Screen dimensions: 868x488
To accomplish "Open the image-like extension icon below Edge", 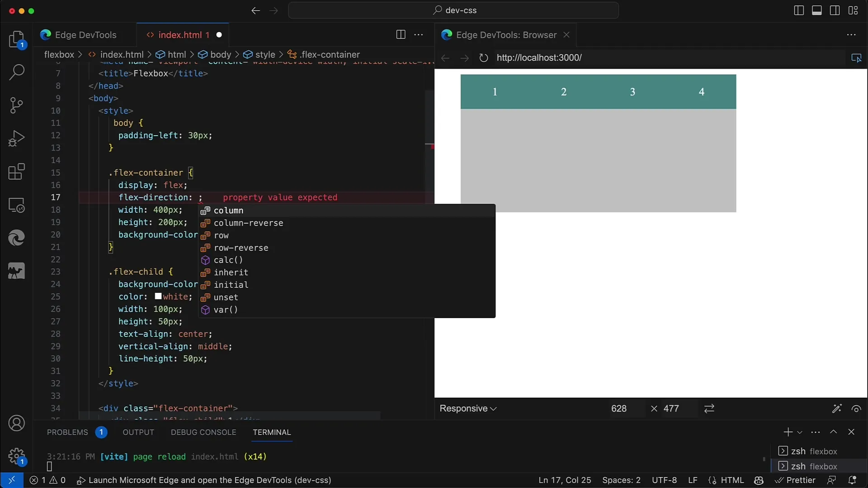I will [x=17, y=271].
